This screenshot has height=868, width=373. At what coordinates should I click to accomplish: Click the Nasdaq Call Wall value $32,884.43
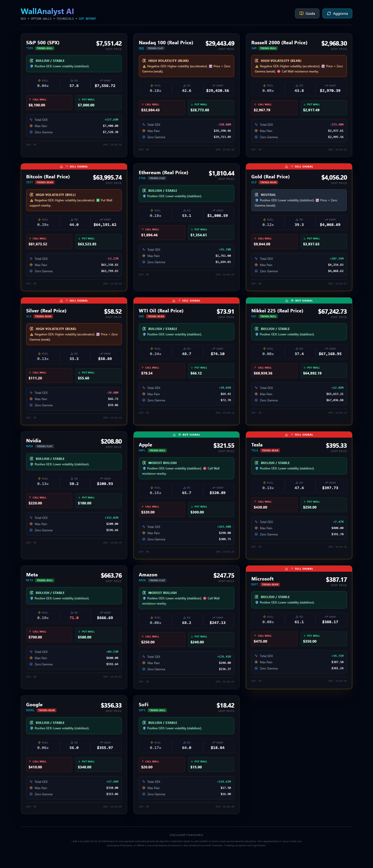point(150,110)
